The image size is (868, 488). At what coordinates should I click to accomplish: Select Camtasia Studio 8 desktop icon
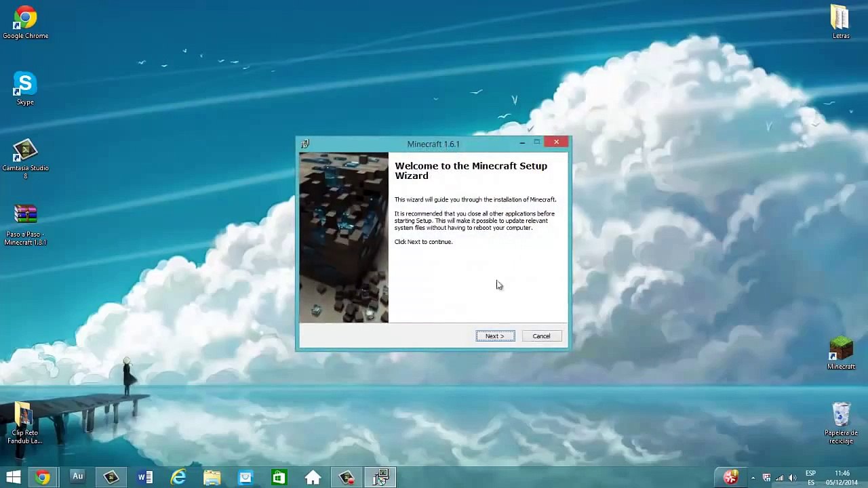pos(25,159)
